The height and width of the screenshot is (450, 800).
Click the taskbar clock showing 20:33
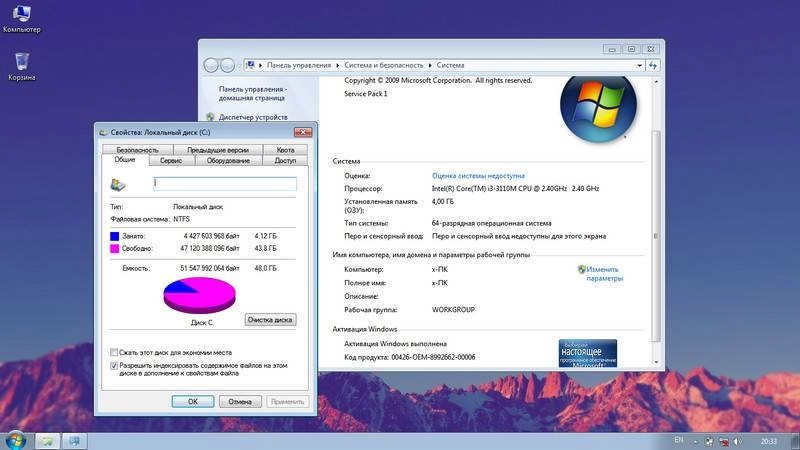coord(768,441)
